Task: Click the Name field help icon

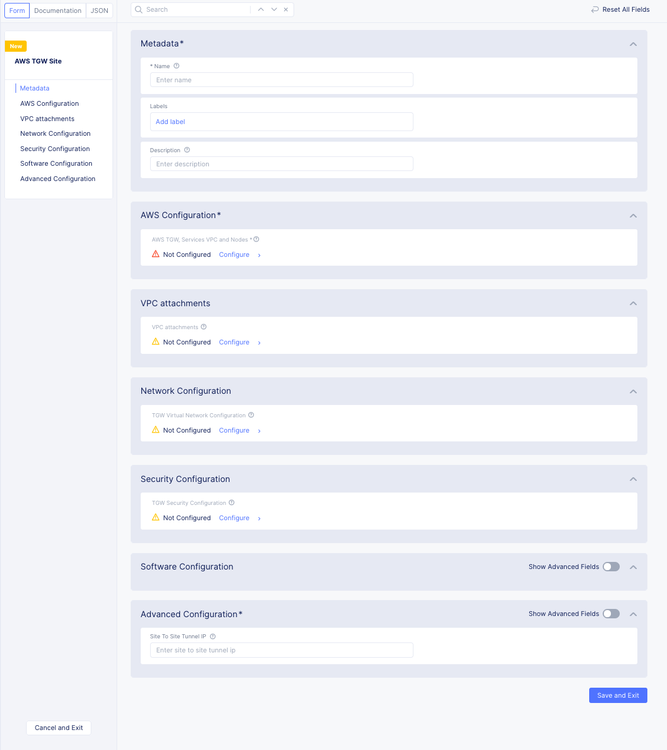Action: [176, 66]
